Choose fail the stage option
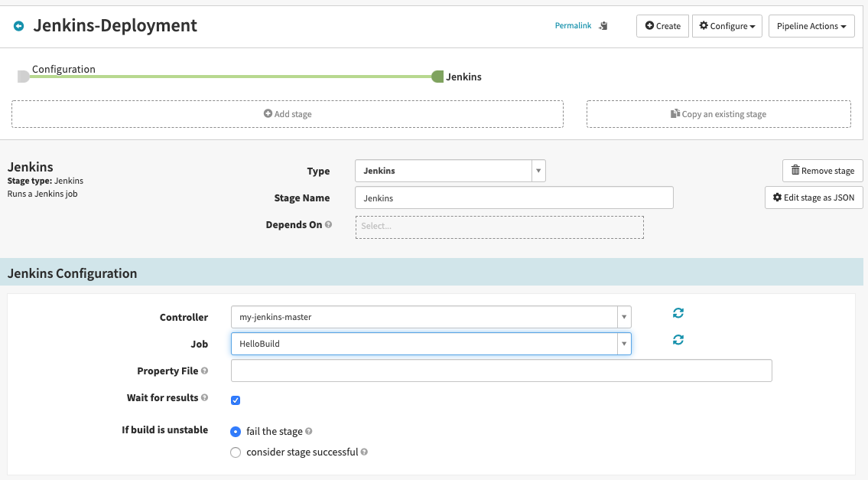Screen dimensions: 868x480 [236, 431]
